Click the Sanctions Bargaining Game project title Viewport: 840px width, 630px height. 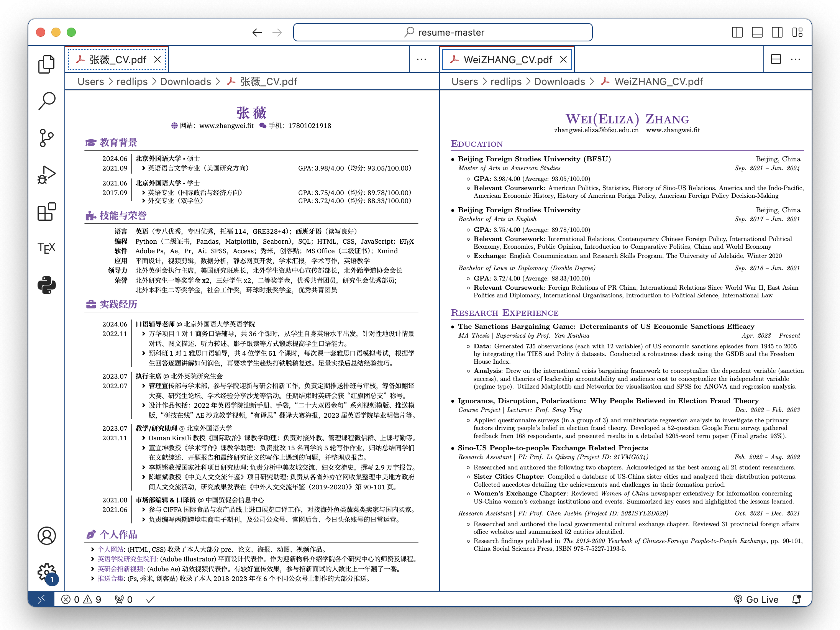(606, 326)
